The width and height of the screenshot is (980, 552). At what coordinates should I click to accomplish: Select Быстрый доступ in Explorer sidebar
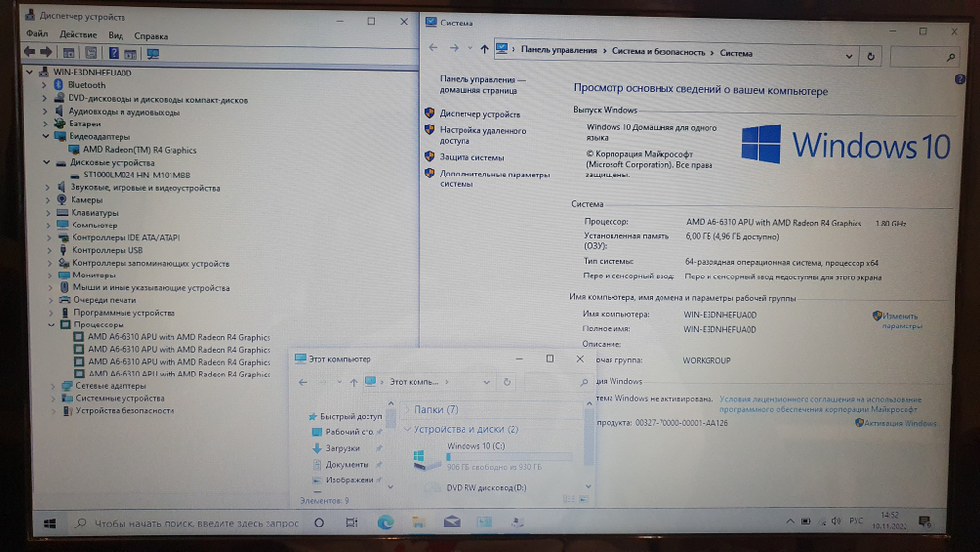pyautogui.click(x=351, y=417)
